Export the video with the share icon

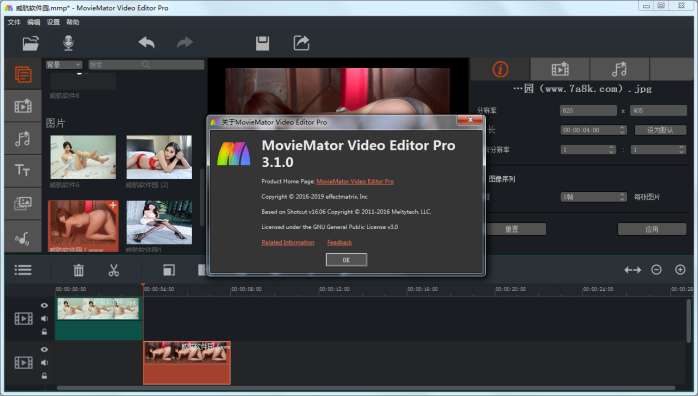pyautogui.click(x=301, y=43)
